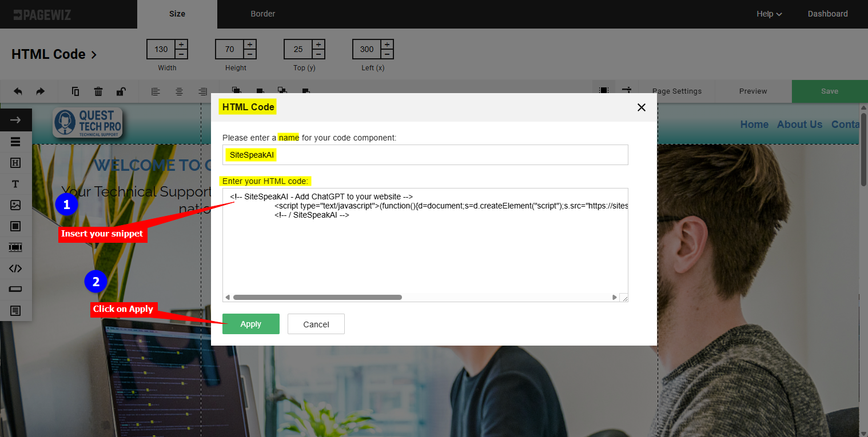Add a section using the rows icon

(x=15, y=142)
